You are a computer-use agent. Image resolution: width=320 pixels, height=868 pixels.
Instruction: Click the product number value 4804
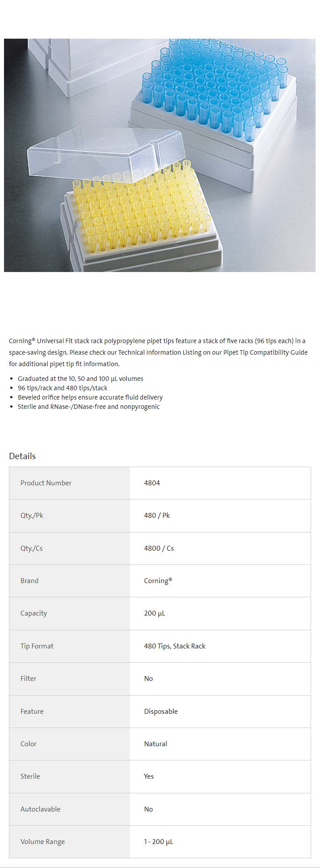point(152,483)
